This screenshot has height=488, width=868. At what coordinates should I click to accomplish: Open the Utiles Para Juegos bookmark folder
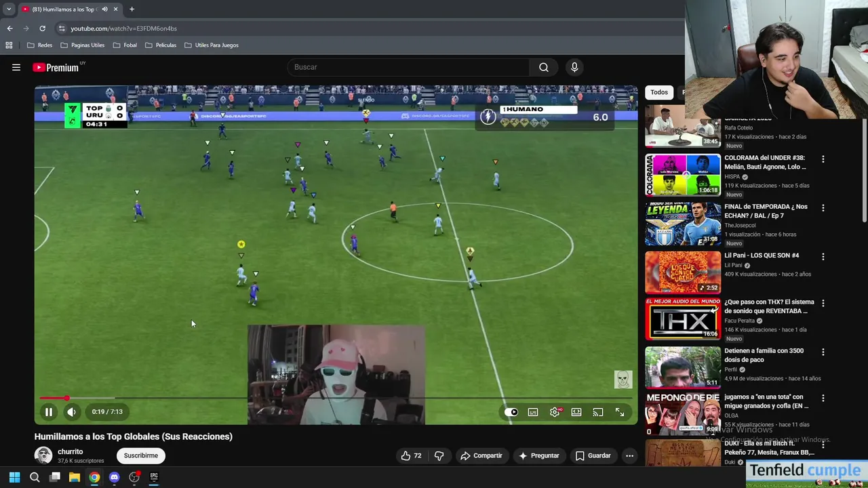click(x=212, y=45)
